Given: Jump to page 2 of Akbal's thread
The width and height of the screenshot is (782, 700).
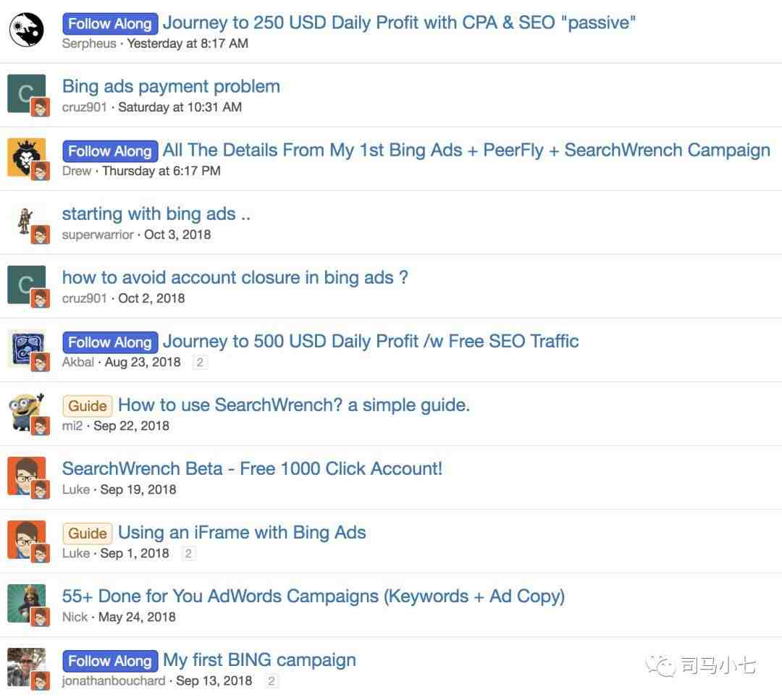Looking at the screenshot, I should click(200, 362).
